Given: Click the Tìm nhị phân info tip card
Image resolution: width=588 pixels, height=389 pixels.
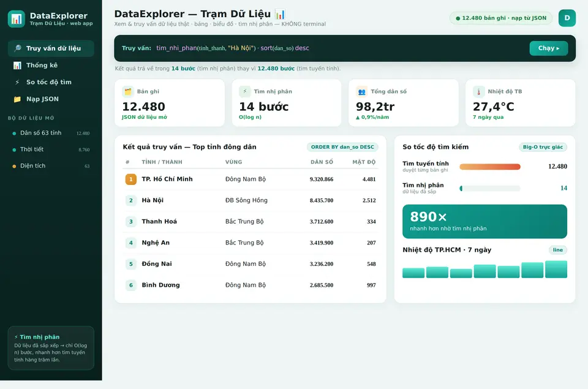Looking at the screenshot, I should click(x=51, y=348).
